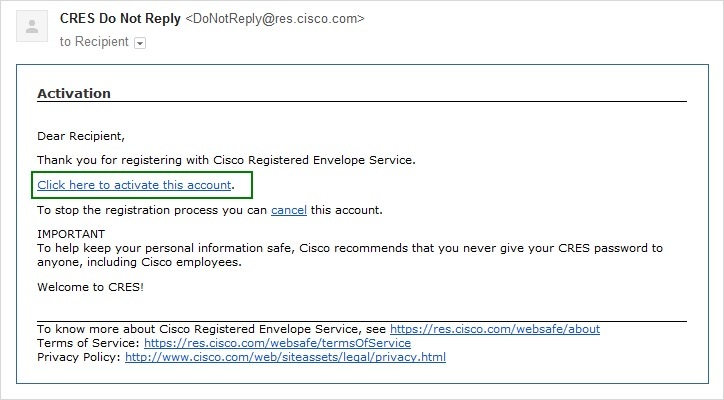Open the res.cisco.com websafe about link
724x400 pixels.
[x=494, y=329]
